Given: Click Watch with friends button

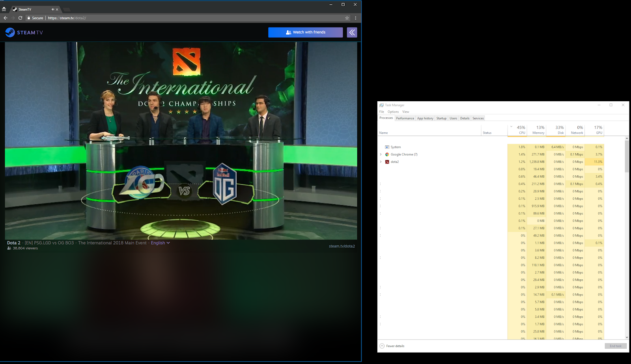Looking at the screenshot, I should coord(306,32).
